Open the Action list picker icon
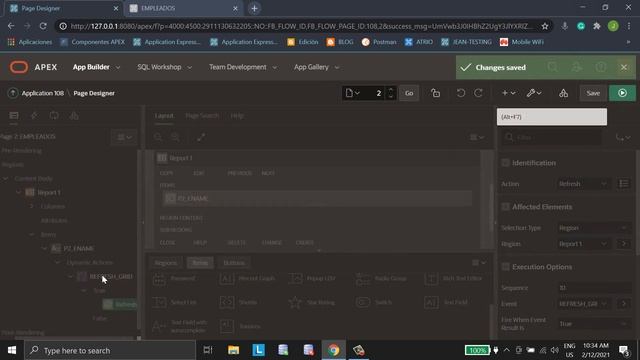 [623, 184]
